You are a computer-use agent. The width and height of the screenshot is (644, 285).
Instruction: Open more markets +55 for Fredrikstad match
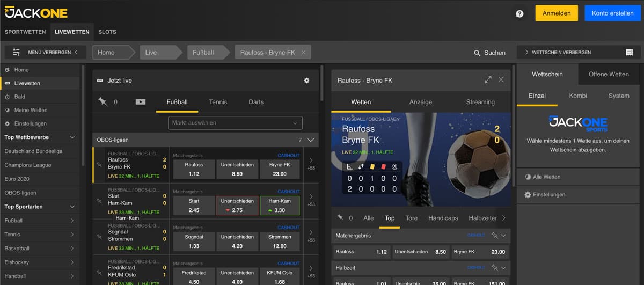(x=311, y=272)
